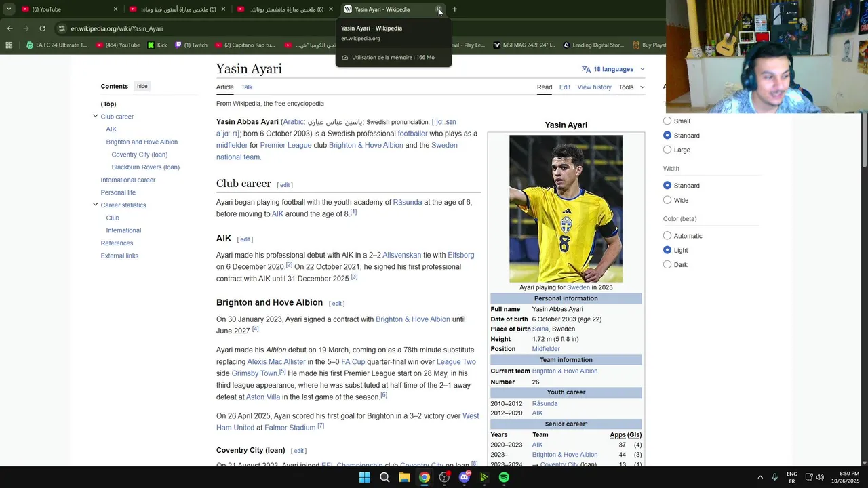Screen dimensions: 868x488
Task: Open Yasin Ayari infobox photo
Action: pos(566,209)
